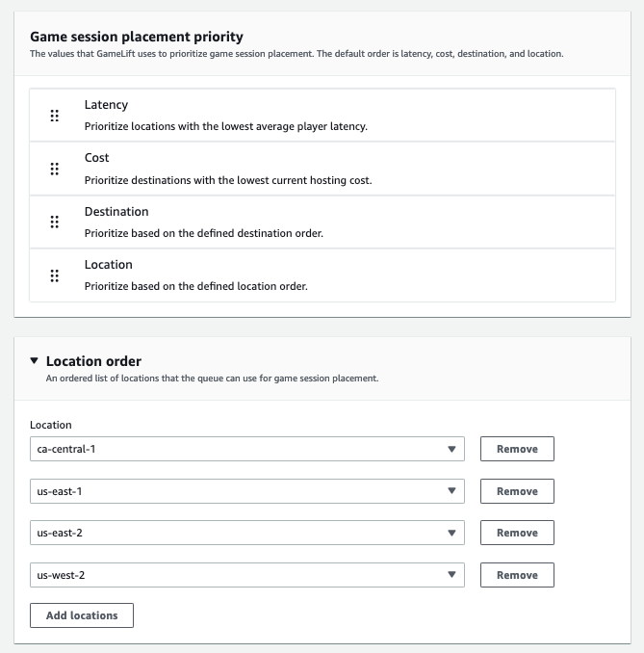644x653 pixels.
Task: Open the us-west-2 location dropdown
Action: [x=246, y=575]
